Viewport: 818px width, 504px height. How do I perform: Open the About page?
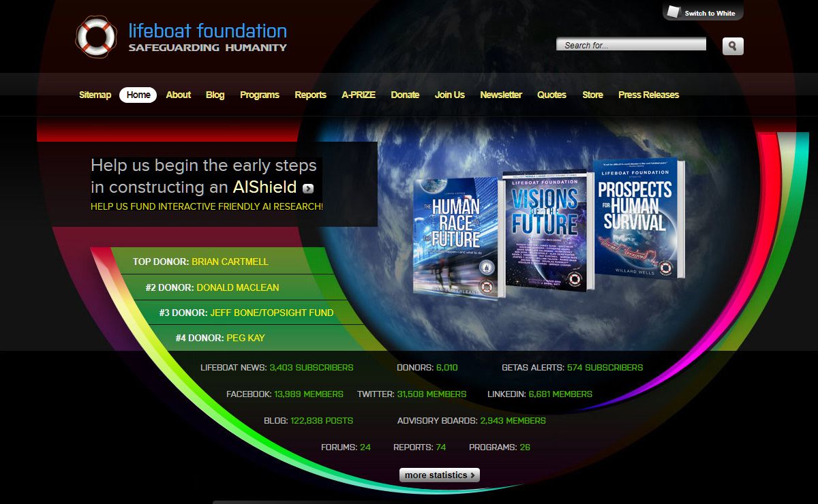click(x=179, y=95)
